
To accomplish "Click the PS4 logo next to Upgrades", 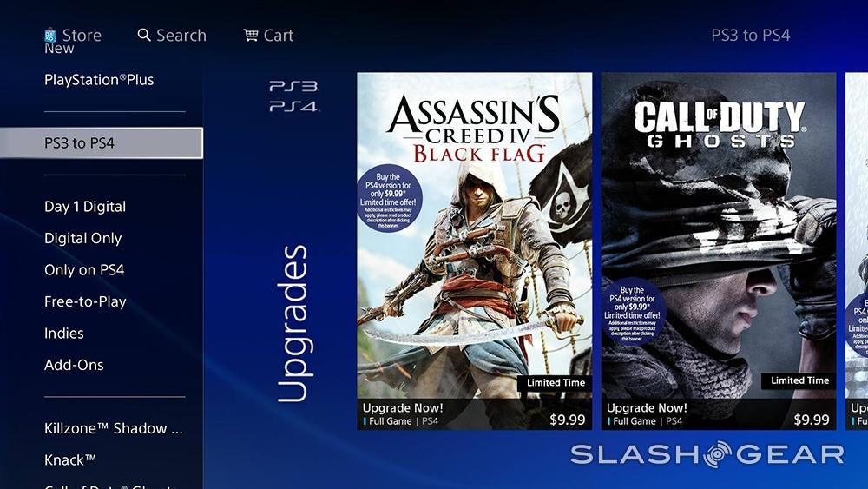I will (294, 106).
